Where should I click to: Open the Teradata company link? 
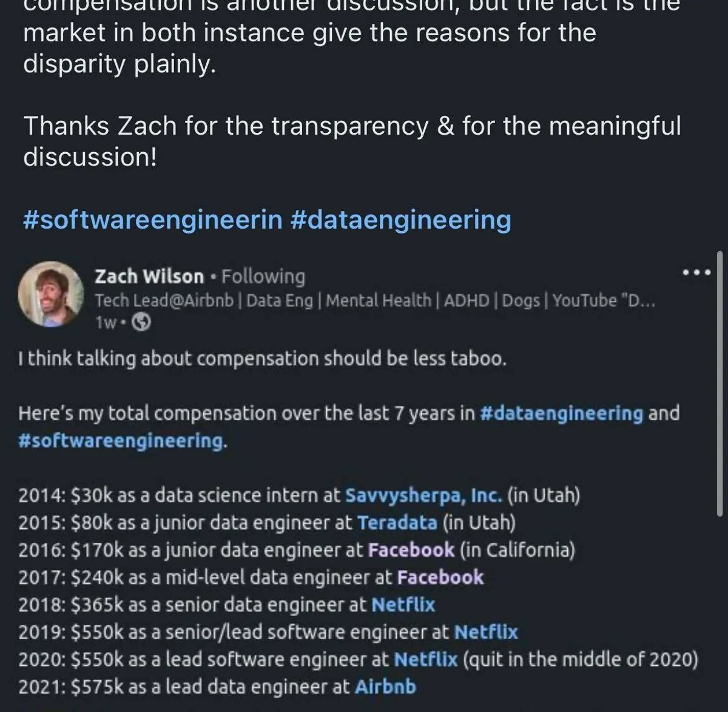[x=397, y=523]
